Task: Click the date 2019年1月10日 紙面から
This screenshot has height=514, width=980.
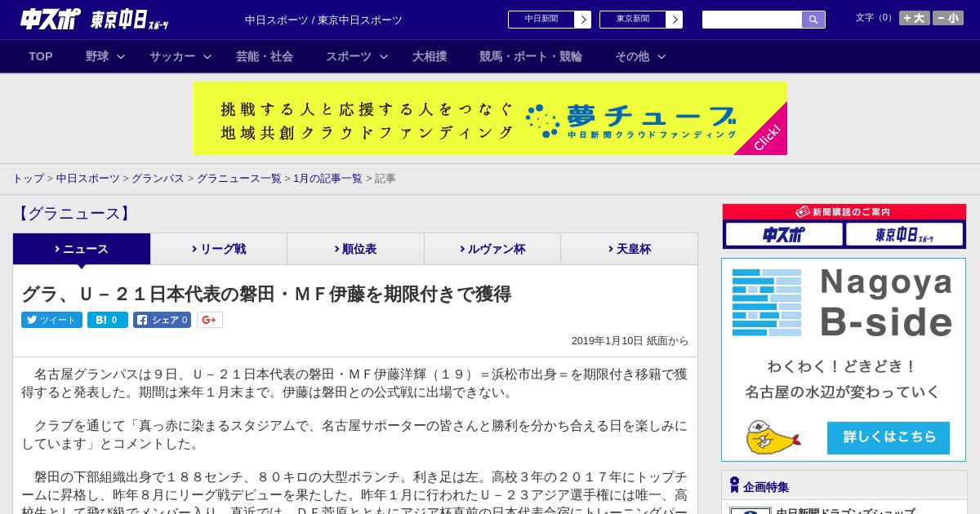Action: [x=630, y=340]
